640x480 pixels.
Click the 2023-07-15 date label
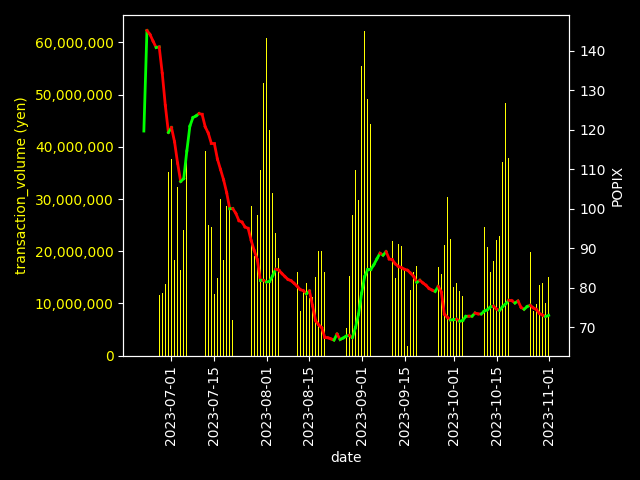click(213, 407)
